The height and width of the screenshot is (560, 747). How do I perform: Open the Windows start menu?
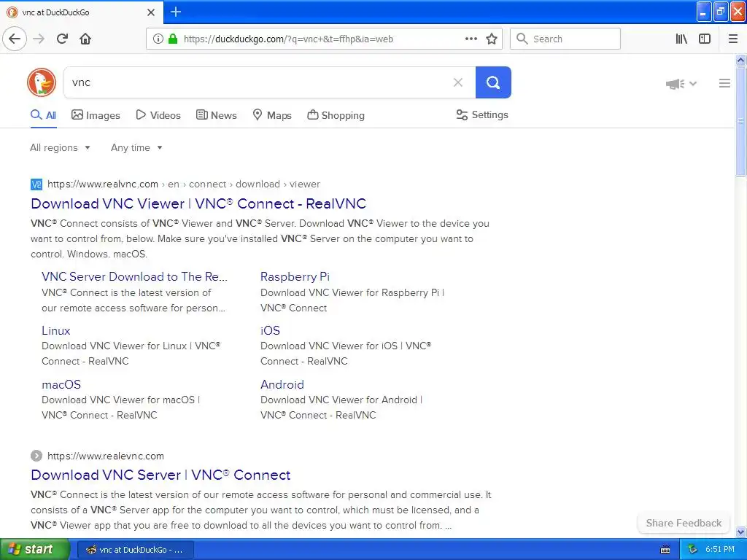pos(34,549)
